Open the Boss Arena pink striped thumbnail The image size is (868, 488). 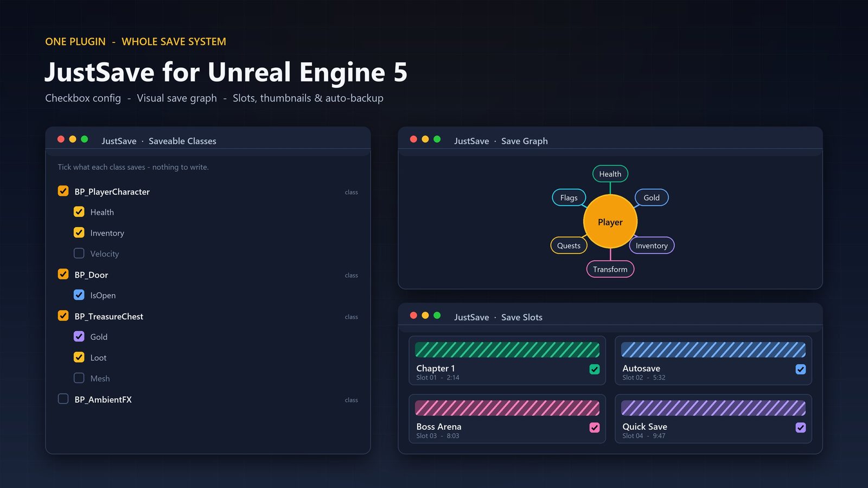click(507, 408)
